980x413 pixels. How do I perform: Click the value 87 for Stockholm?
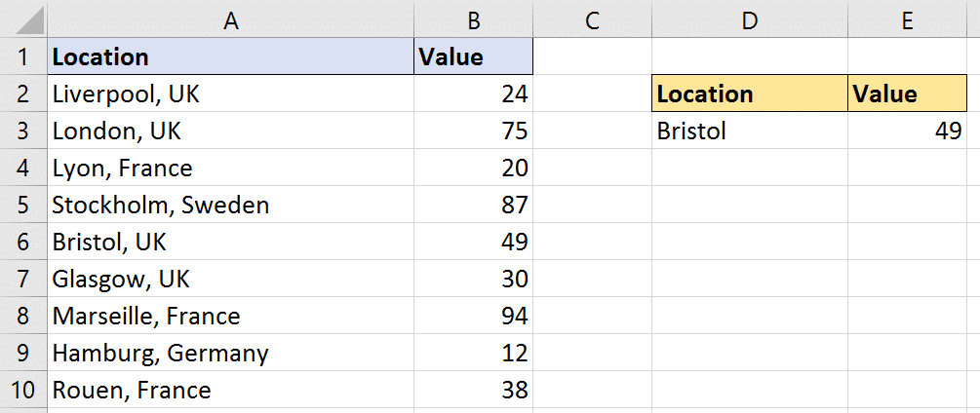474,205
